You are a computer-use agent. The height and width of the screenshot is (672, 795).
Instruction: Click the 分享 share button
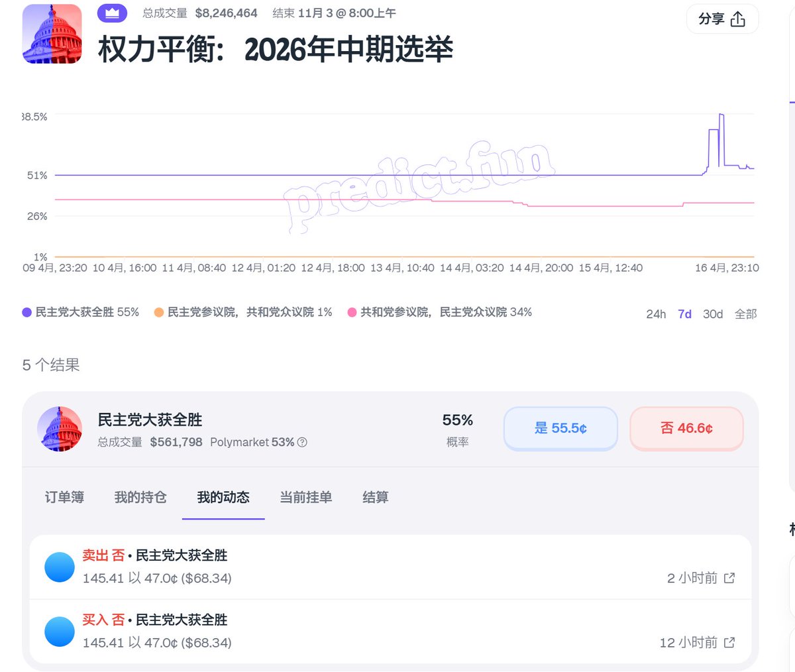(x=722, y=19)
